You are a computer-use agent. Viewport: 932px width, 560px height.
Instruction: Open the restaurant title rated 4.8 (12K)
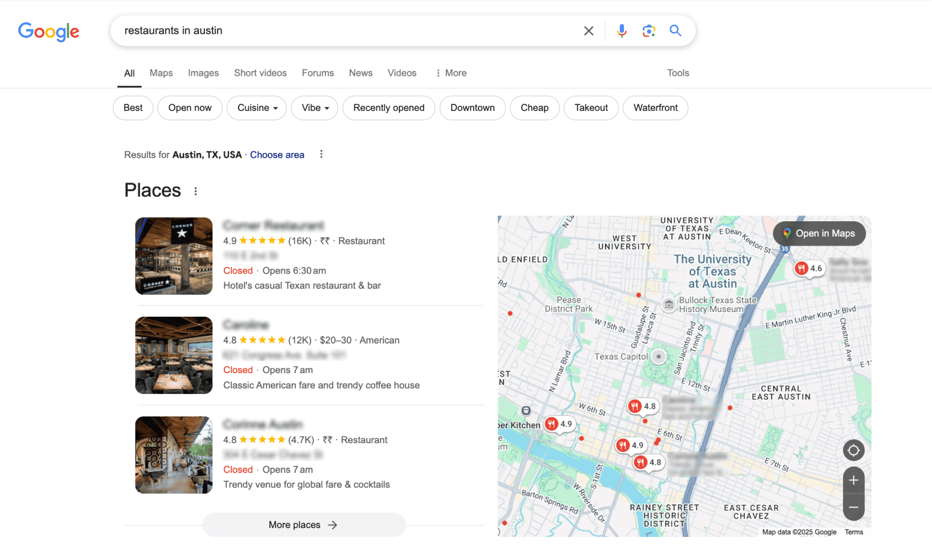[246, 324]
